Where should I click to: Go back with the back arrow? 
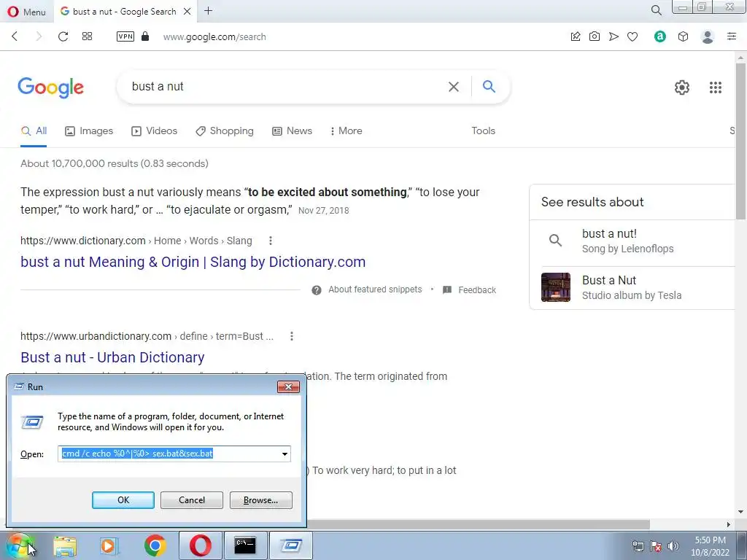coord(15,36)
